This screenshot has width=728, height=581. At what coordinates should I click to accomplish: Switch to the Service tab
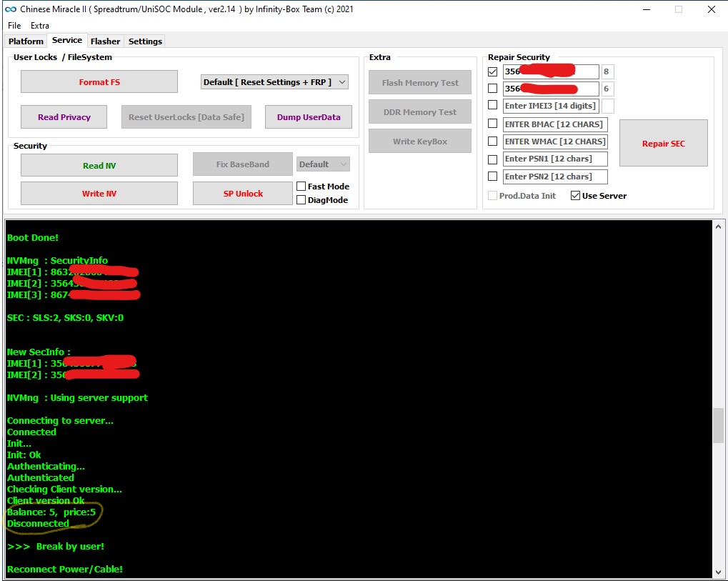pyautogui.click(x=67, y=41)
